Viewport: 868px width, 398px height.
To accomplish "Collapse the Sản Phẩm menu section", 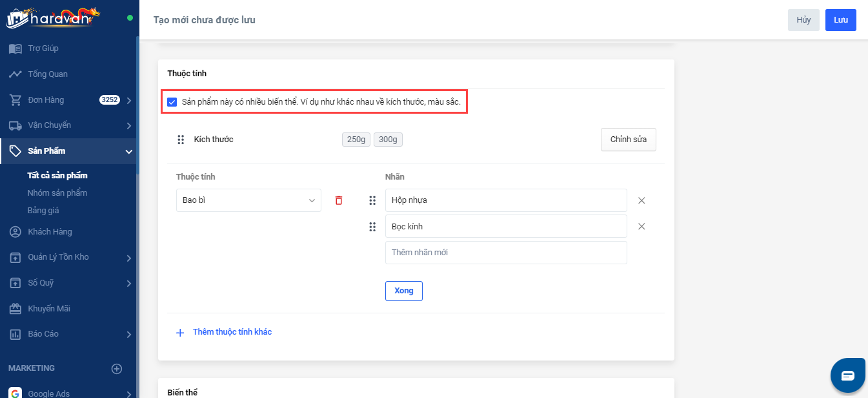I will click(129, 152).
